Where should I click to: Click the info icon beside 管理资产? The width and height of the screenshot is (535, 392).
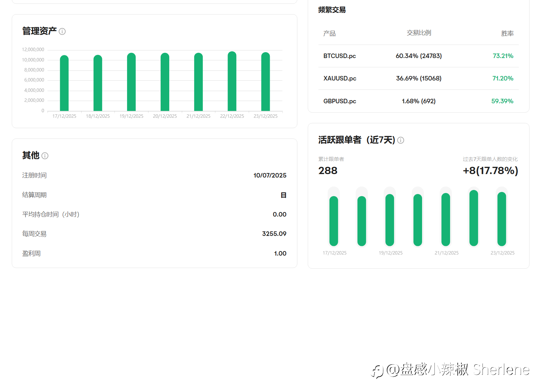62,31
